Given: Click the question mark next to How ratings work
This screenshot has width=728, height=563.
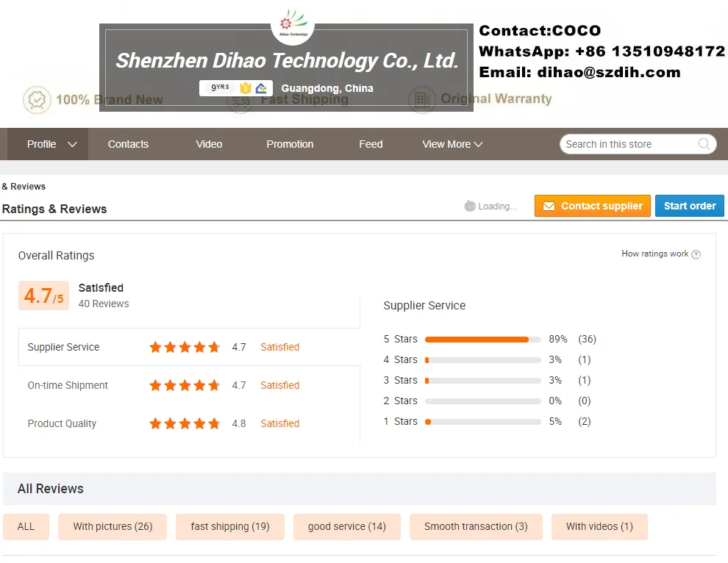Looking at the screenshot, I should coord(696,254).
